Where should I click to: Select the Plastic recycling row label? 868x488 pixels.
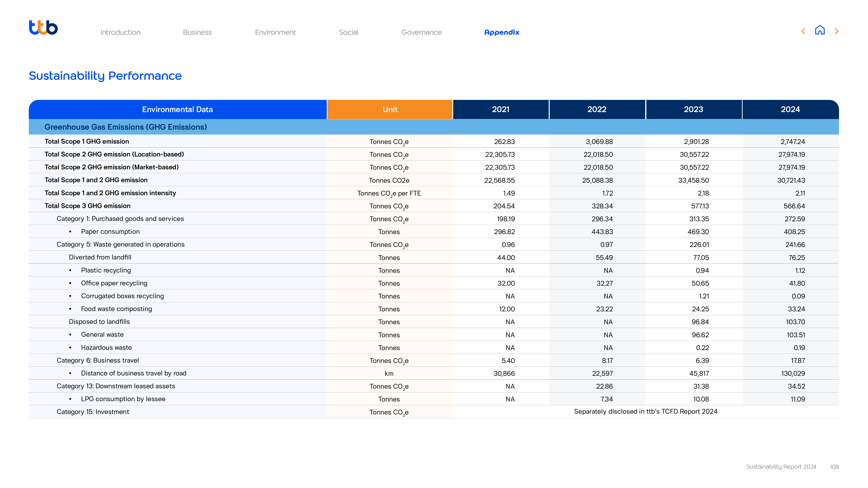click(106, 271)
